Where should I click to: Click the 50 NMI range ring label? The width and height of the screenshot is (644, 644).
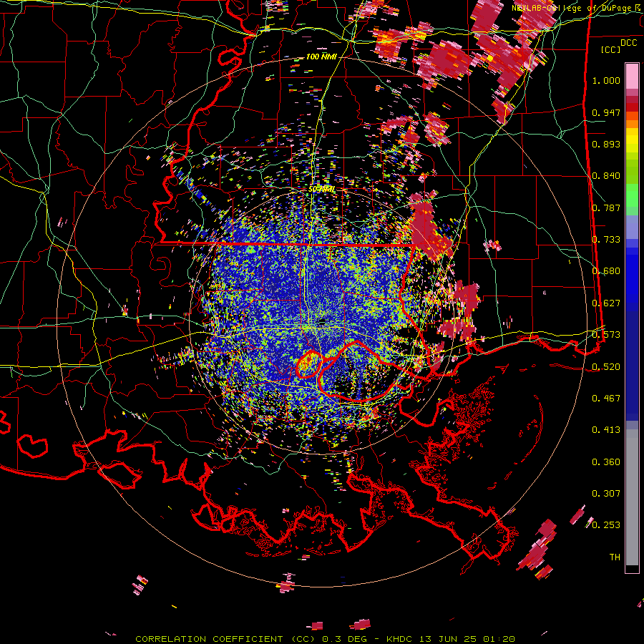[x=322, y=190]
